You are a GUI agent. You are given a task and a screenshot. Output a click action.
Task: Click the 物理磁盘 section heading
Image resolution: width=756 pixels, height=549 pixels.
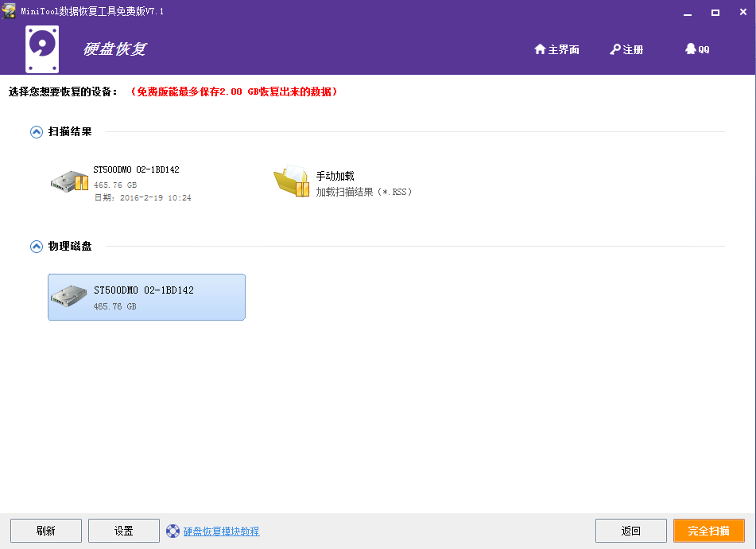70,246
